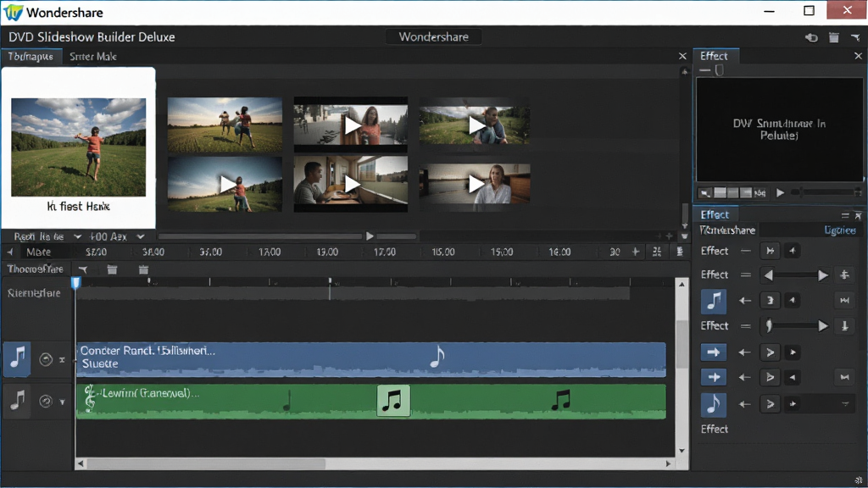The image size is (868, 488).
Task: Play the person sitting in grass clip
Action: point(475,125)
